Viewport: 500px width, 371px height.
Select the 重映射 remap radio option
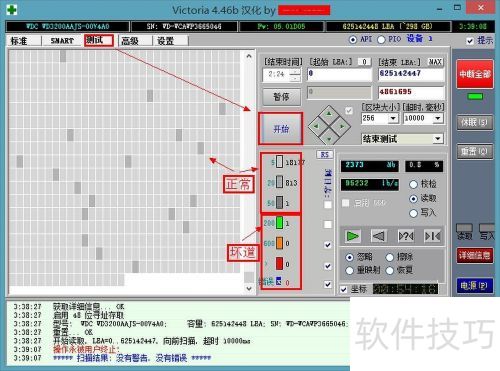click(x=363, y=270)
